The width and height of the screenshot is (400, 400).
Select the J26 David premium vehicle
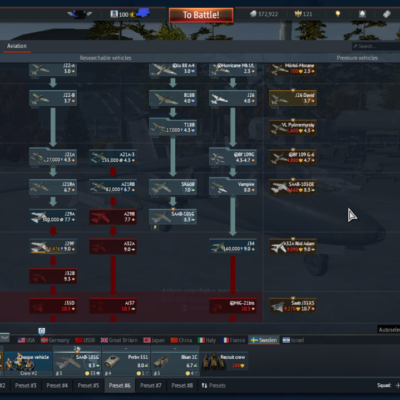293,98
